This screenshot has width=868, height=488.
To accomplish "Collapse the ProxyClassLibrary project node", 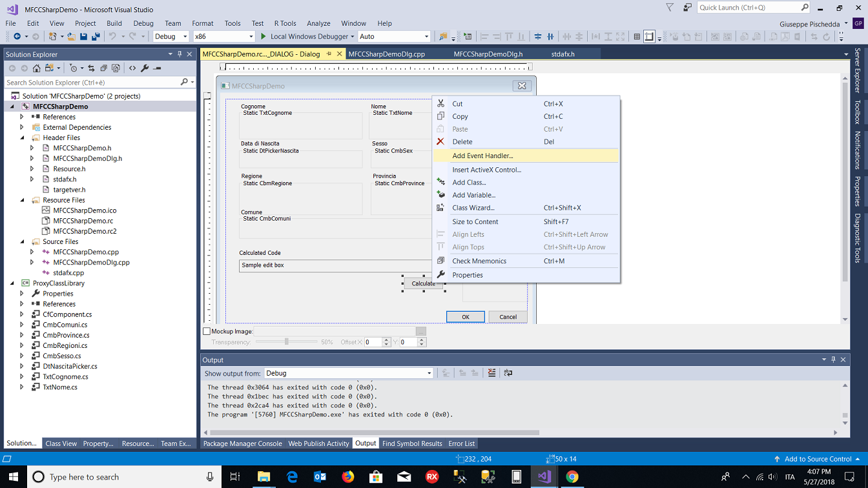I will point(12,283).
